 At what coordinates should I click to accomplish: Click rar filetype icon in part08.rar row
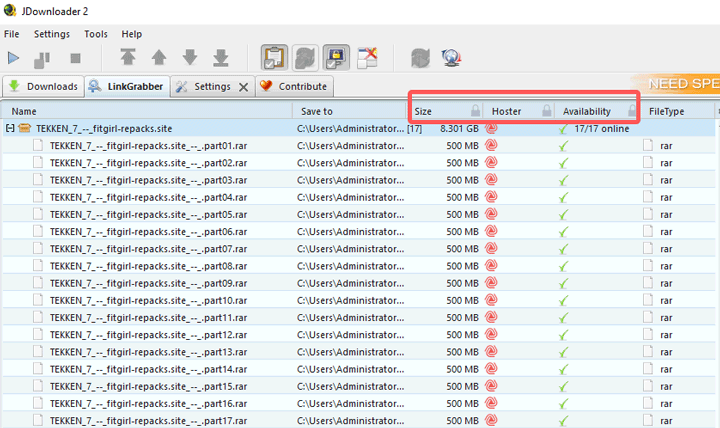click(x=648, y=265)
